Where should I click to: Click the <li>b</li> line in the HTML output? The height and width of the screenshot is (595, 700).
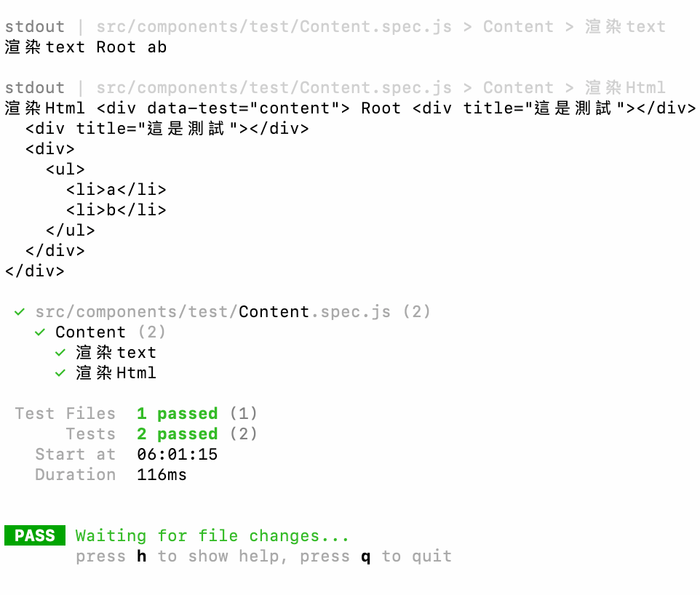pos(116,210)
